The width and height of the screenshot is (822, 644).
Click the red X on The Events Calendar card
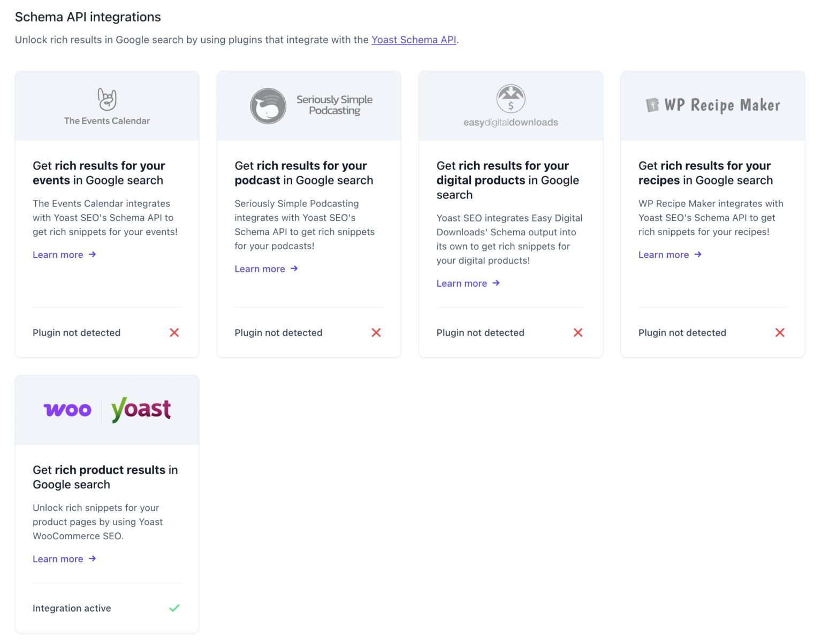tap(174, 333)
